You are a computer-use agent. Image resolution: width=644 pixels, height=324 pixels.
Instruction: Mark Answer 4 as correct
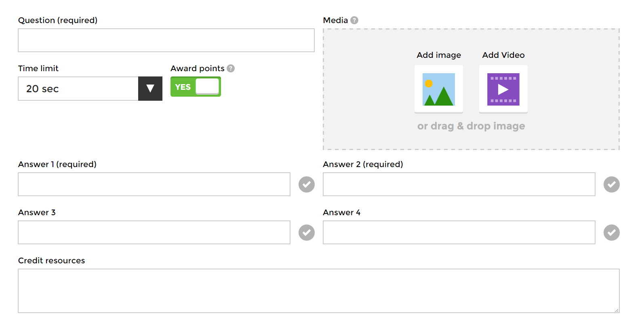click(x=611, y=233)
